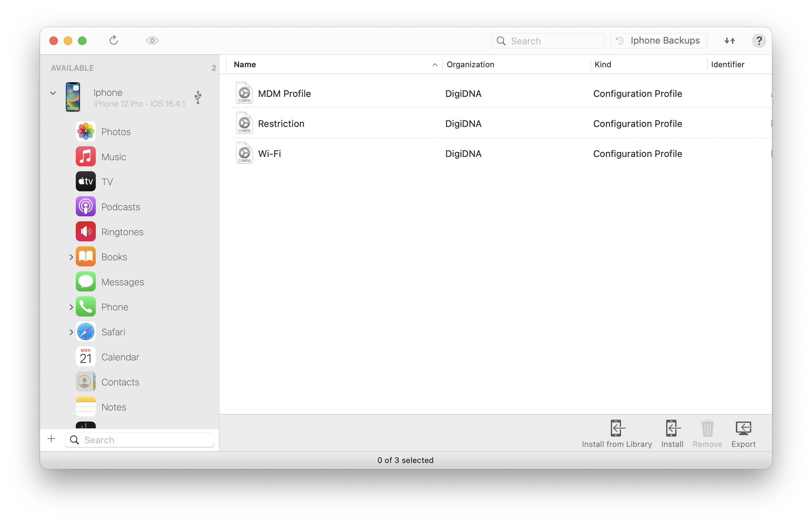Open the TV section icon
812x522 pixels.
coord(86,182)
